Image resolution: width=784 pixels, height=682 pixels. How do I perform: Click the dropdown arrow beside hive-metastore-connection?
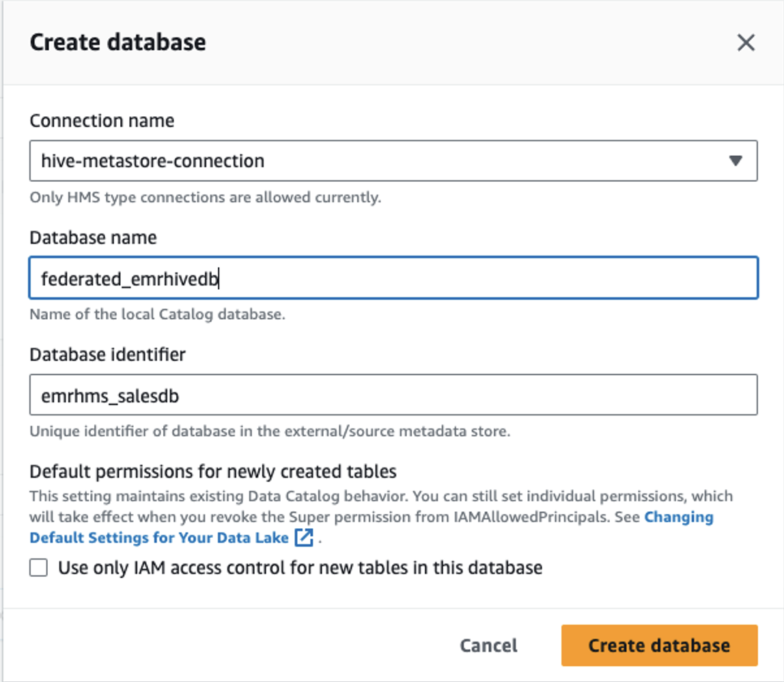pos(736,161)
